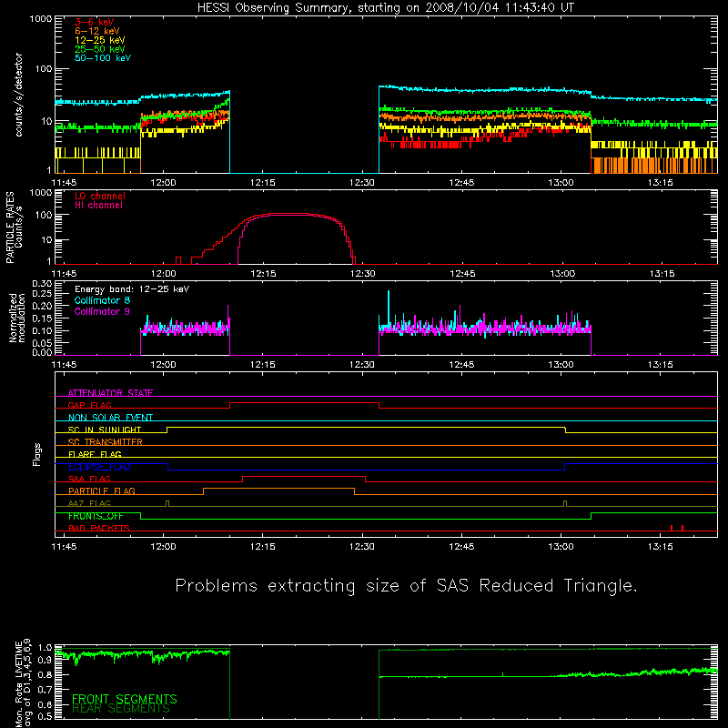The width and height of the screenshot is (728, 728).
Task: Click the Mon. Rate LIVETIME axis label
Action: 23,683
